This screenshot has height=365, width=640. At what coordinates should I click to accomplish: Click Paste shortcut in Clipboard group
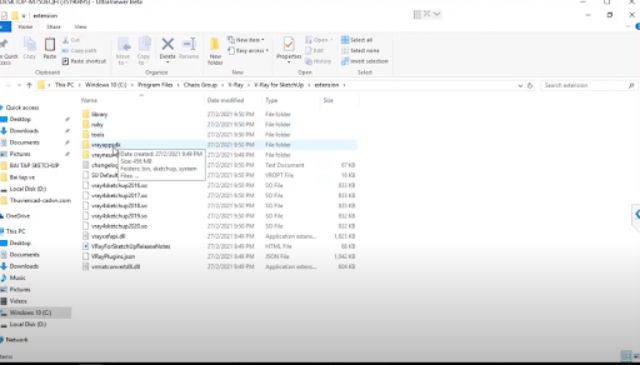[x=84, y=61]
